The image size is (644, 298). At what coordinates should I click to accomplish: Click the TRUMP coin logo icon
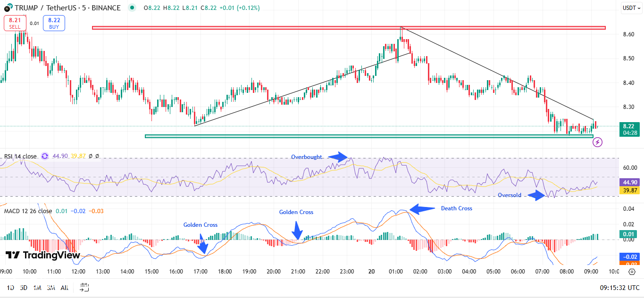click(7, 8)
